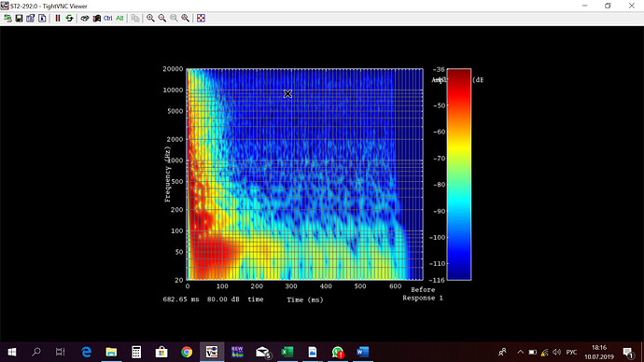
Task: Open Calculator from taskbar
Action: click(136, 352)
